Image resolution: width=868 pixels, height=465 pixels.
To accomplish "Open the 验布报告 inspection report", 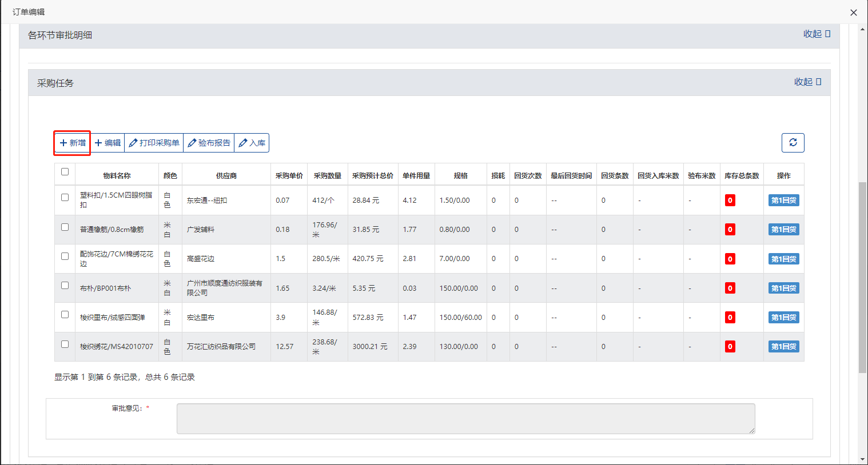I will [209, 143].
